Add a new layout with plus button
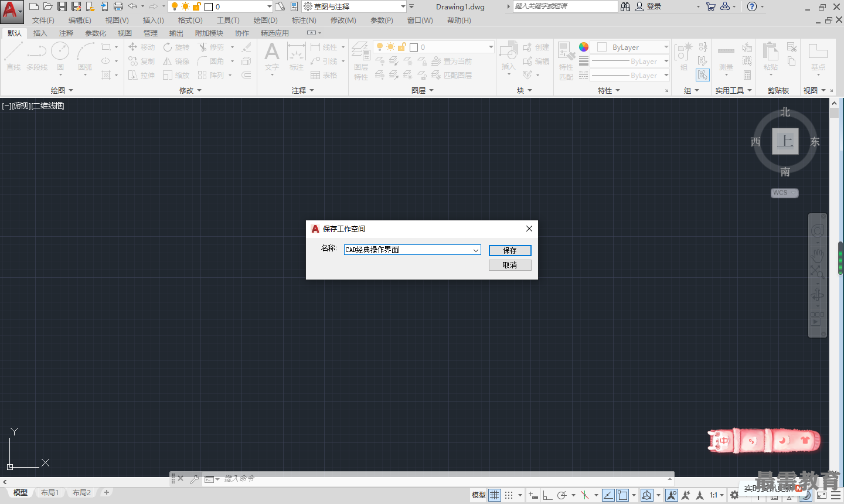This screenshot has height=504, width=844. tap(107, 493)
